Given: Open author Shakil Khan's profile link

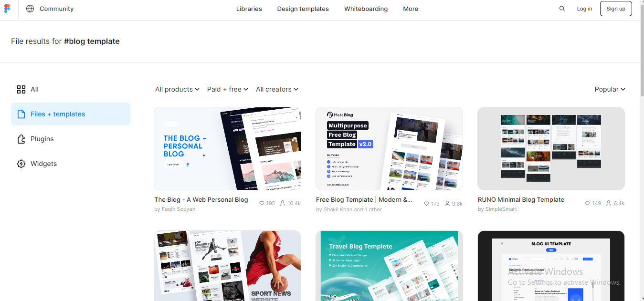Looking at the screenshot, I should (x=338, y=209).
